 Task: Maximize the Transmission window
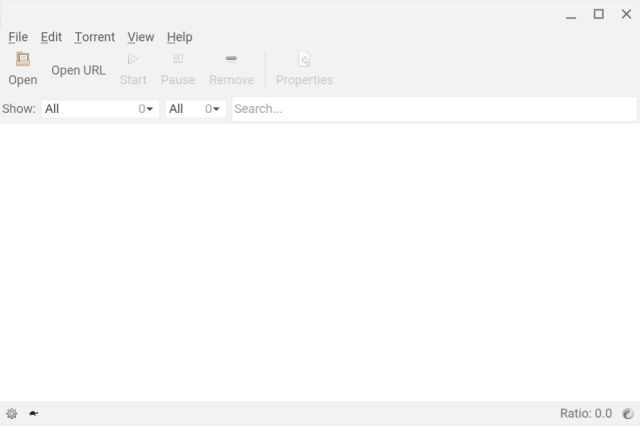[x=598, y=14]
